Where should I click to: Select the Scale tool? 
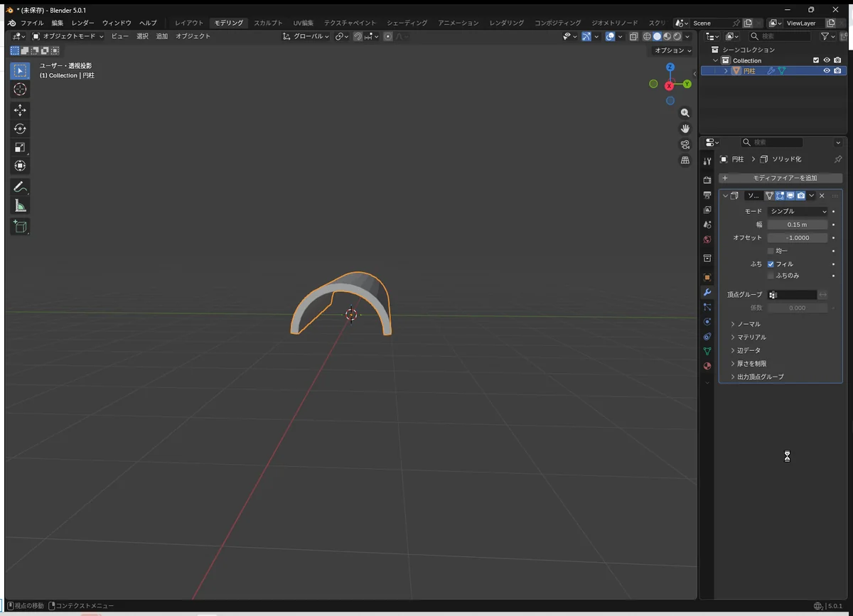point(20,148)
